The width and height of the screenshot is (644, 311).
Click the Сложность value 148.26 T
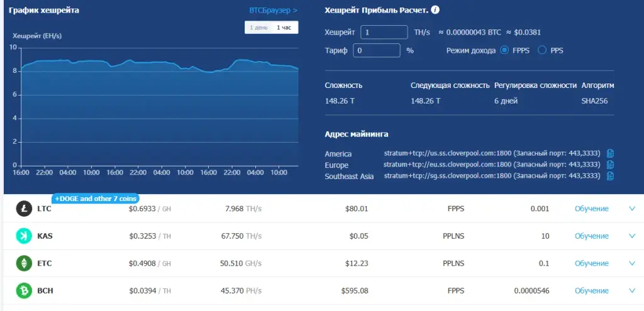[x=340, y=101]
